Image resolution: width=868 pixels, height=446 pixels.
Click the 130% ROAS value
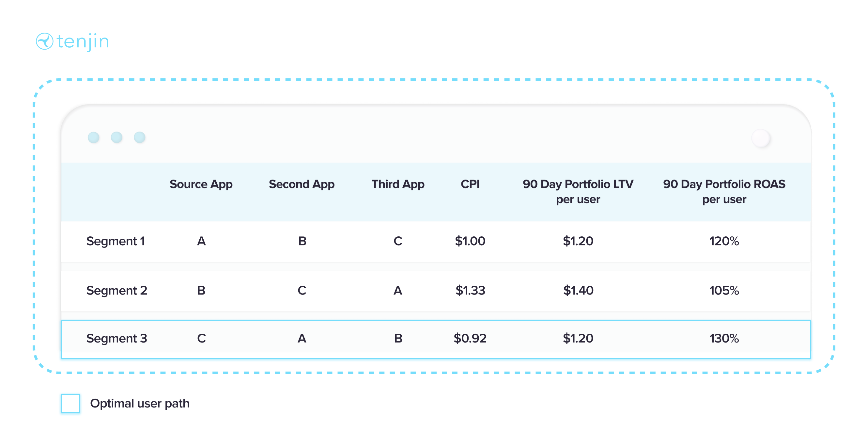point(724,338)
